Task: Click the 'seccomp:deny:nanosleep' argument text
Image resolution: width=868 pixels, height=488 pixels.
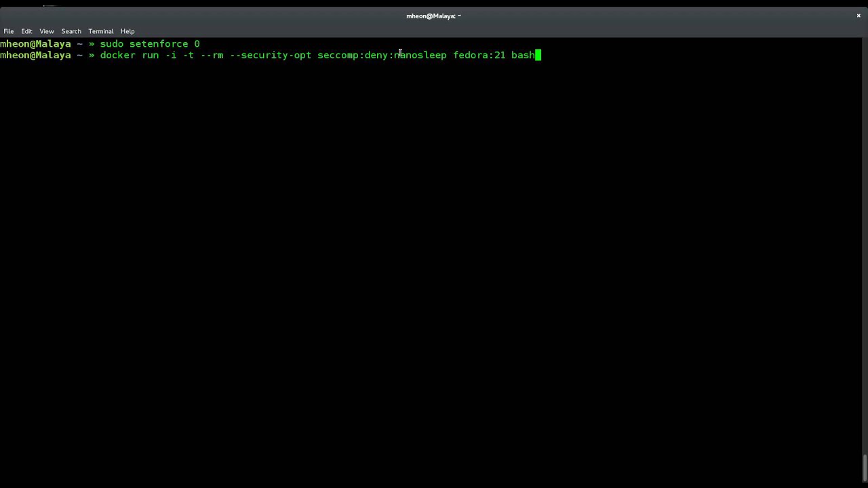Action: tap(382, 56)
